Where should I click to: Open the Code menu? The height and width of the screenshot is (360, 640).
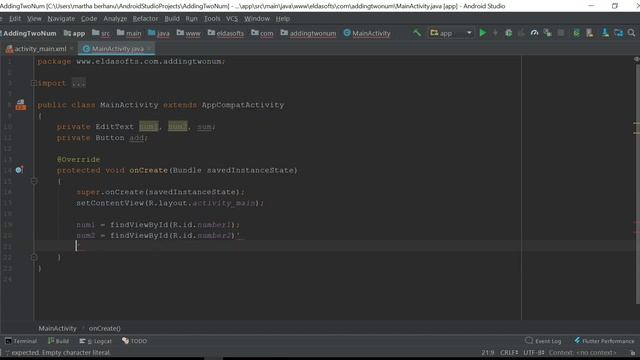click(89, 19)
